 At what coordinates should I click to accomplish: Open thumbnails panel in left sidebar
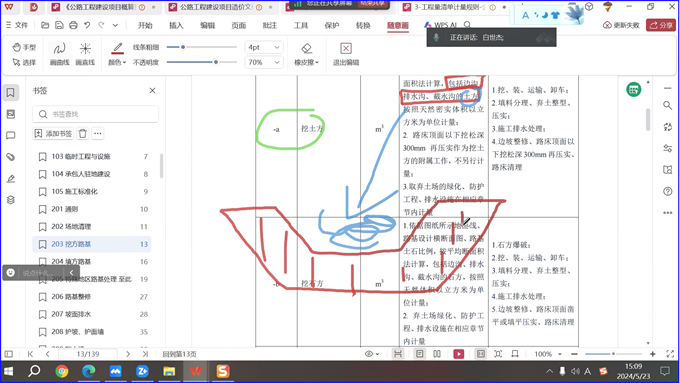point(11,114)
